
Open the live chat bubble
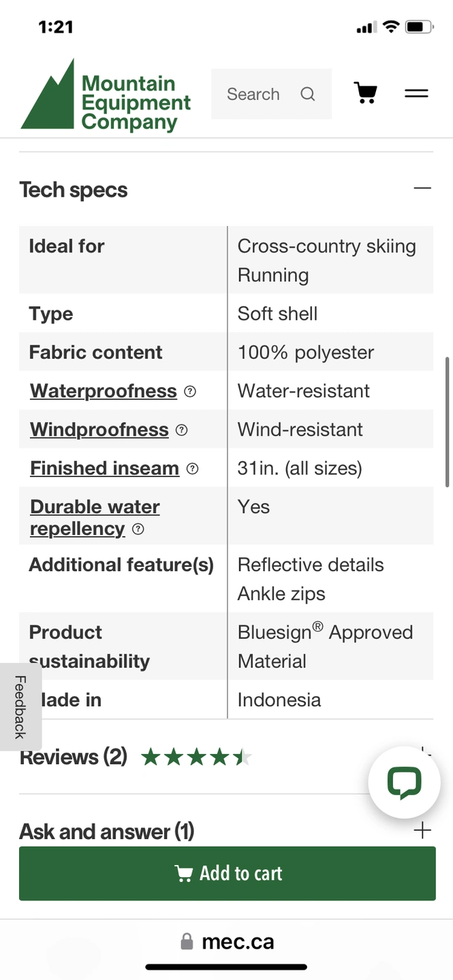[x=404, y=782]
